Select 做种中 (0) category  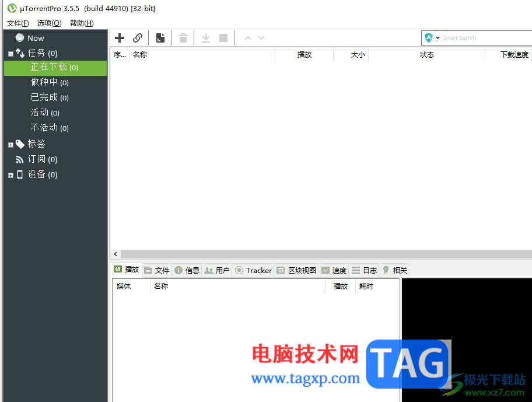pyautogui.click(x=50, y=82)
